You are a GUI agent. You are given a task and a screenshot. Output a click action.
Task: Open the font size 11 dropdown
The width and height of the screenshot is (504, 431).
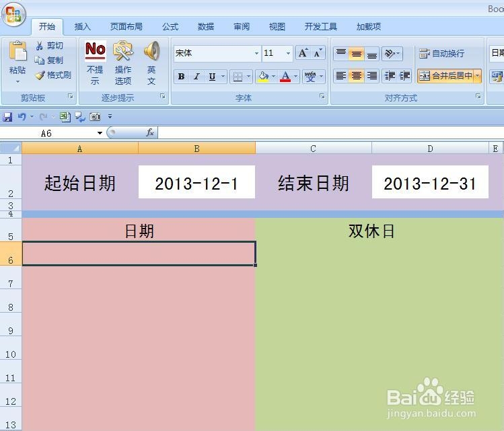(288, 53)
